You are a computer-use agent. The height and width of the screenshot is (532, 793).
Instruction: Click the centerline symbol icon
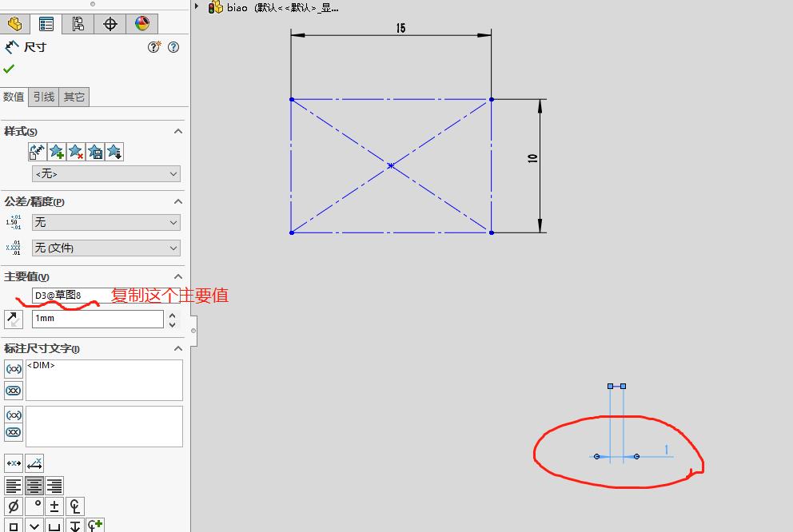tap(75, 506)
